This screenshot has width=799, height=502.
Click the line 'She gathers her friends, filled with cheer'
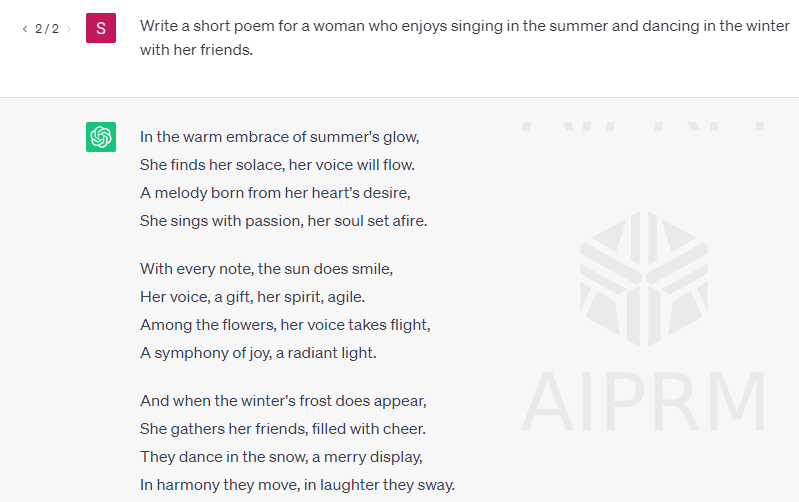[x=283, y=429]
